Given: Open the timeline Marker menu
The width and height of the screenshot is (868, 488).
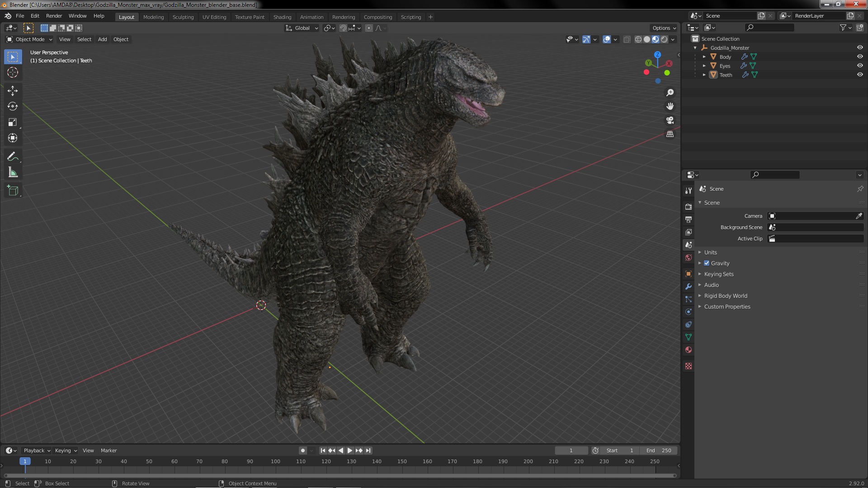Looking at the screenshot, I should pos(108,450).
